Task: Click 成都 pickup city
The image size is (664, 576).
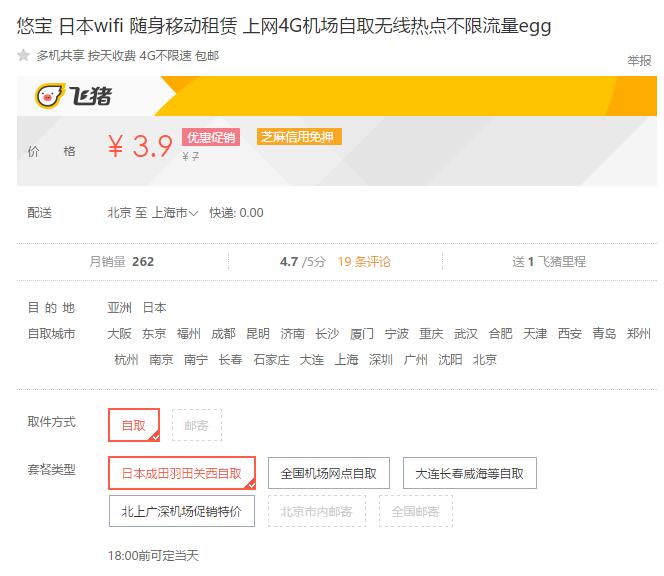Action: point(223,334)
